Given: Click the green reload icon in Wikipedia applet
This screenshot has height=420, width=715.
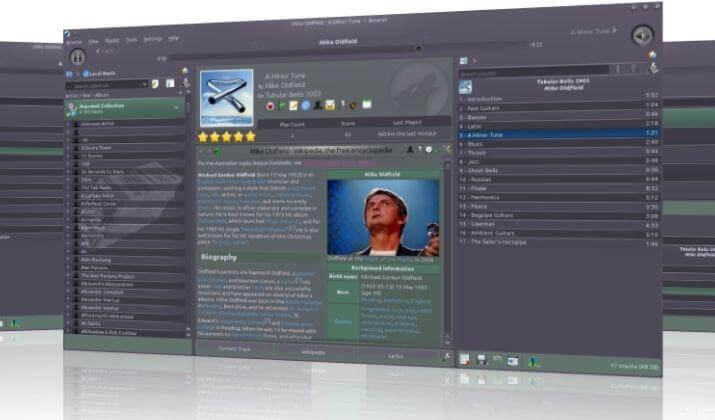Looking at the screenshot, I should click(218, 152).
